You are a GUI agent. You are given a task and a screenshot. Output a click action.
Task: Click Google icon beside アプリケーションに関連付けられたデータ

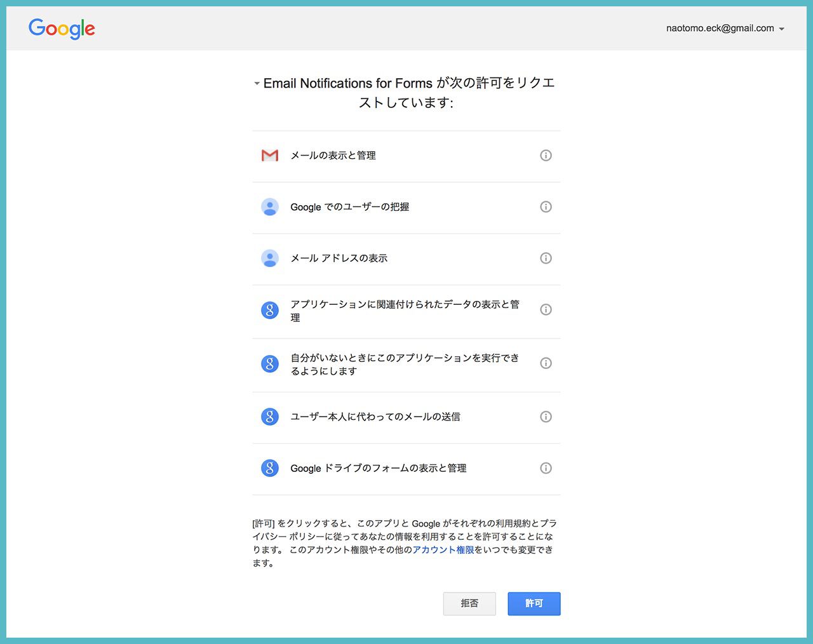point(270,310)
